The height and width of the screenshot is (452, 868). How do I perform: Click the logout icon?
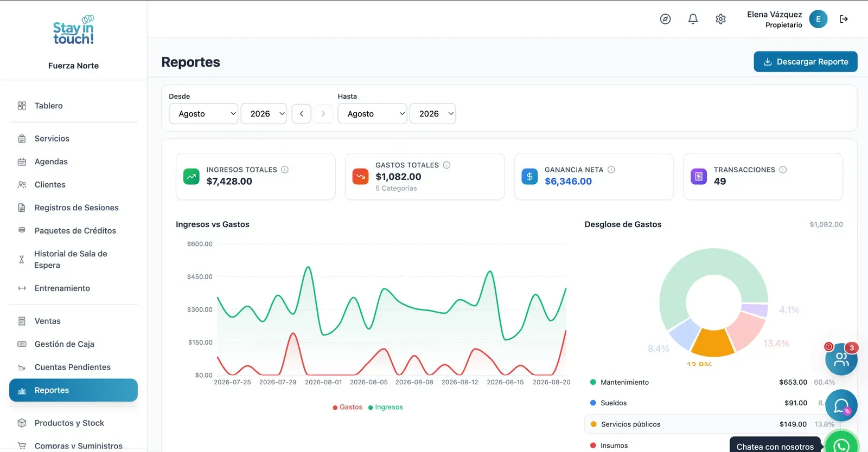[844, 19]
